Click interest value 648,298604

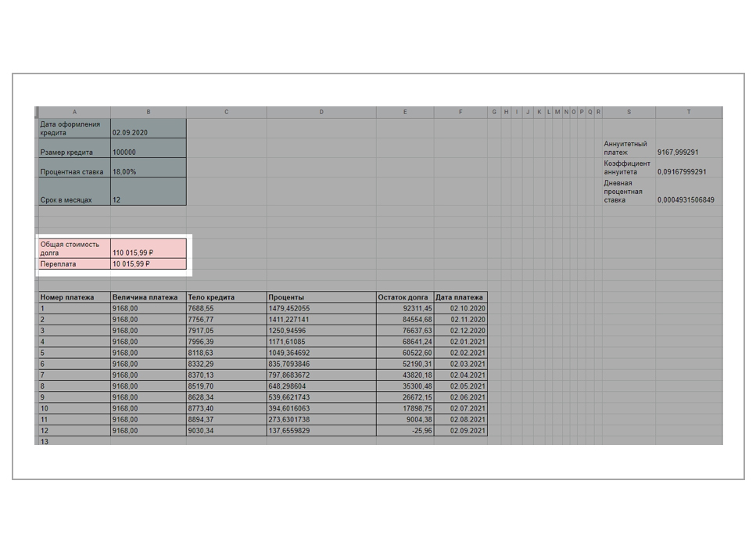(321, 386)
